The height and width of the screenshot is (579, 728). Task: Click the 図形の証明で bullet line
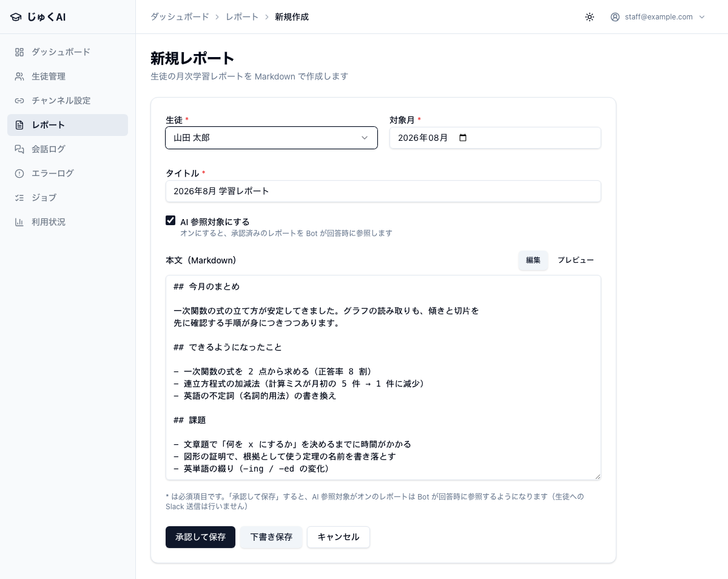coord(285,456)
